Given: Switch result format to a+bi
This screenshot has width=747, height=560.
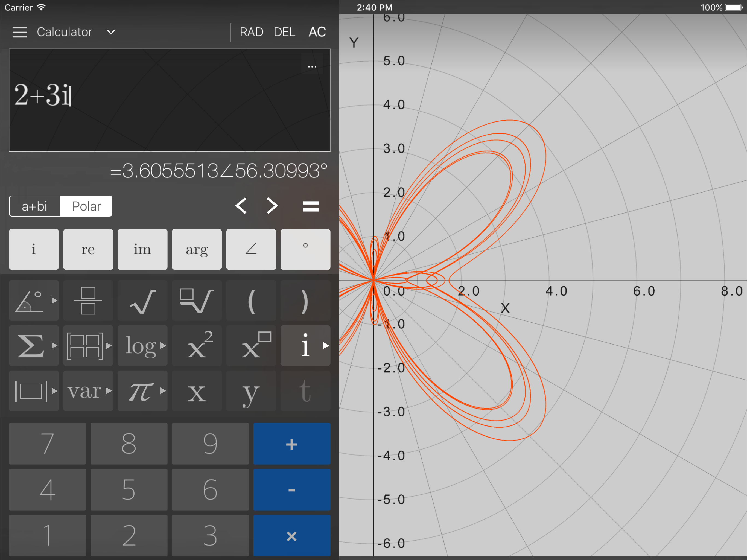Looking at the screenshot, I should 34,206.
